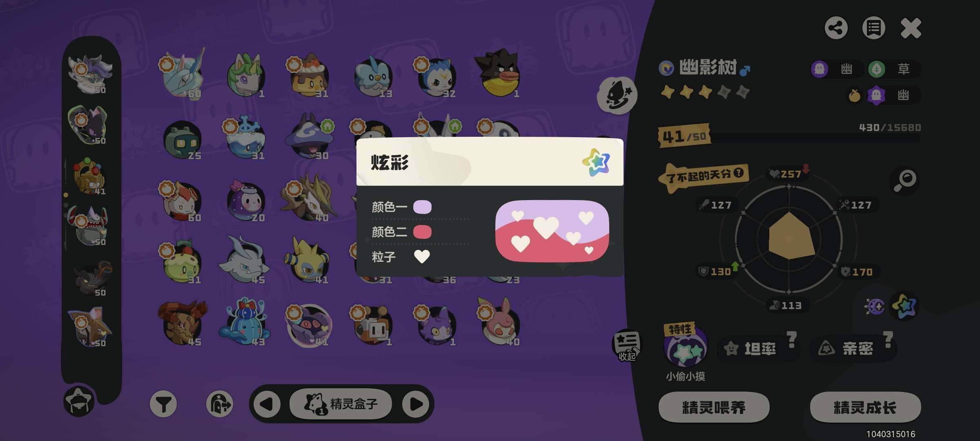Viewport: 980px width, 441px height.
Task: Click the rainbow star icon below the radar
Action: (x=904, y=306)
